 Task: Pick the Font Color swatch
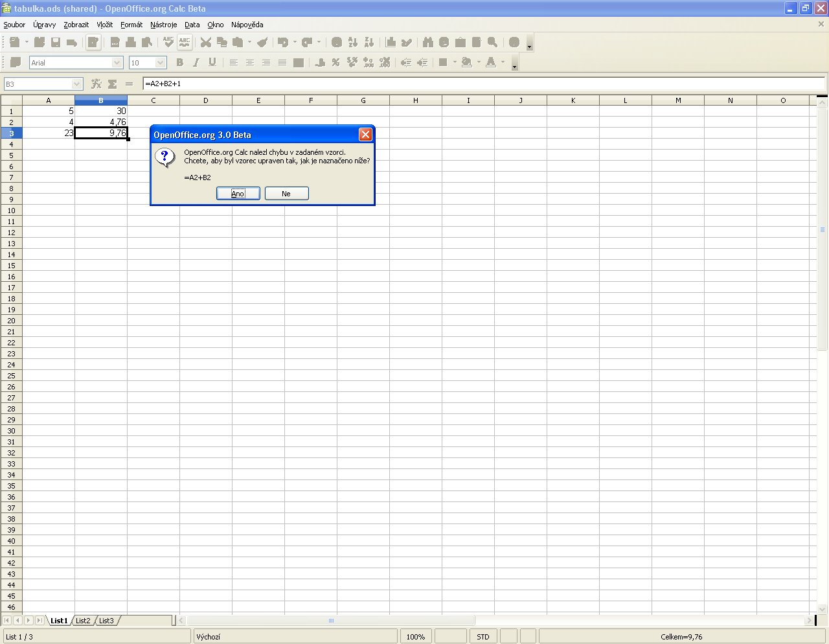click(491, 63)
